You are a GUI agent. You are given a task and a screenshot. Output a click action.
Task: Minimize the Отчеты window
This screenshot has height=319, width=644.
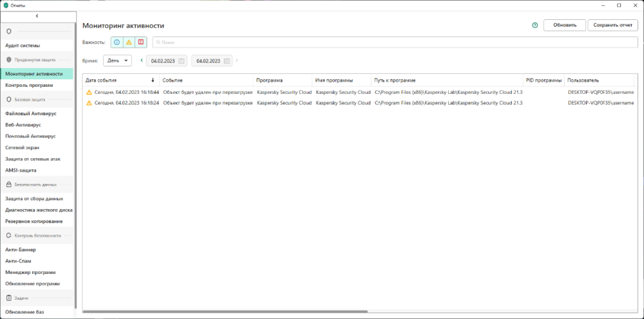(x=603, y=5)
